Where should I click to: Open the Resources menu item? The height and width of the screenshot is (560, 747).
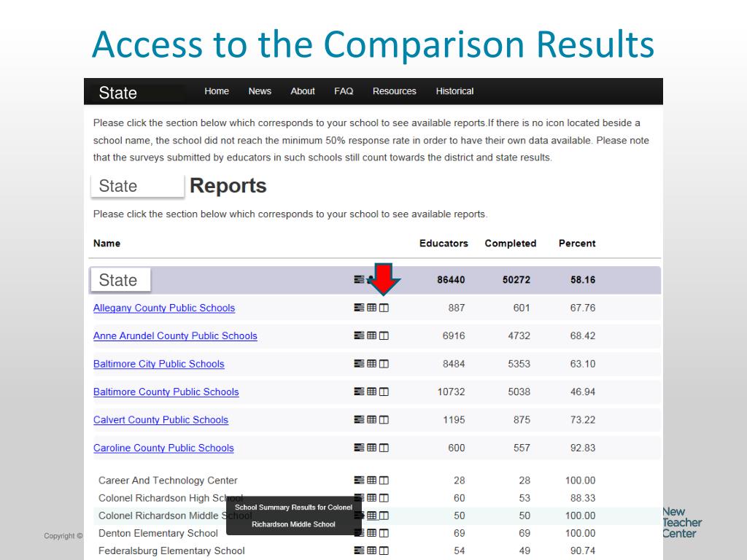pyautogui.click(x=395, y=91)
